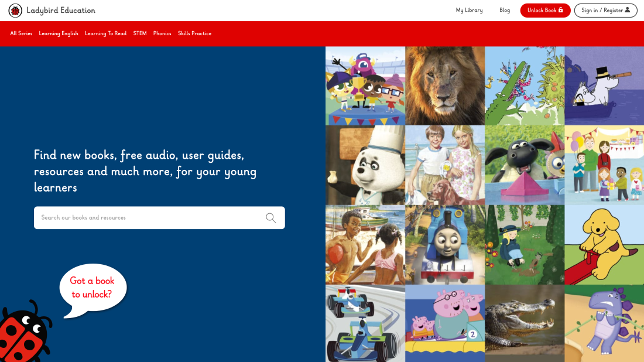
Task: Open the yellow puppy on seesaw thumbnail
Action: [604, 244]
